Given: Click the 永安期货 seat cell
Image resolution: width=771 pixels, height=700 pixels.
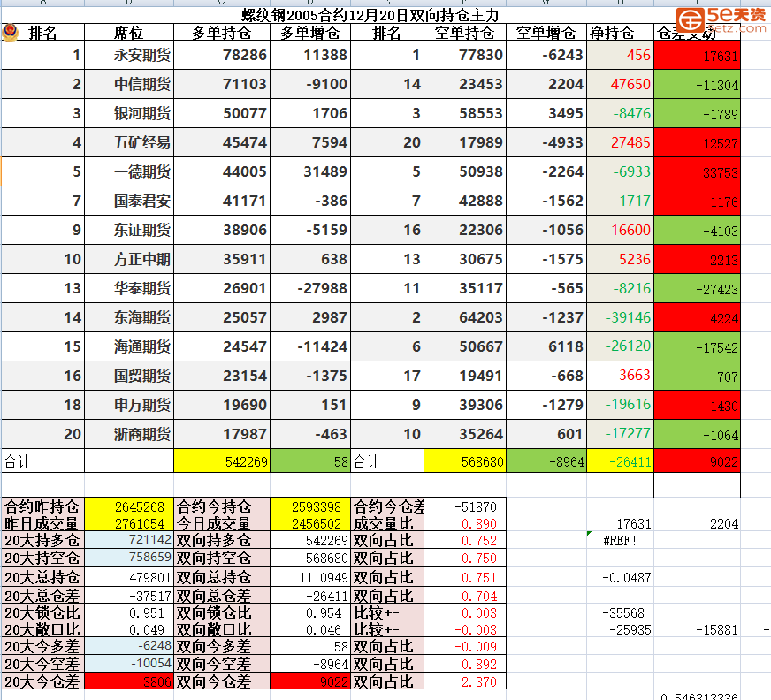Looking at the screenshot, I should pyautogui.click(x=129, y=55).
